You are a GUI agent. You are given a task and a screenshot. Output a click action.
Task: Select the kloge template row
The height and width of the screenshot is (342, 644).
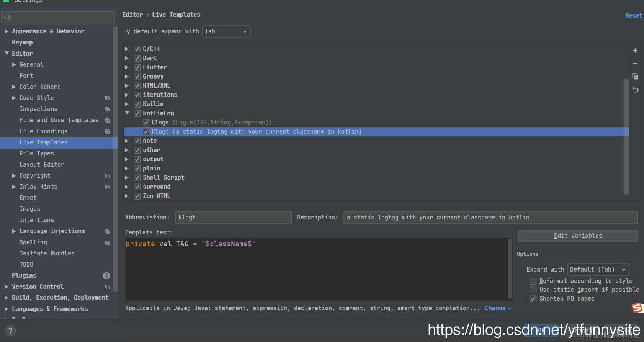point(376,123)
